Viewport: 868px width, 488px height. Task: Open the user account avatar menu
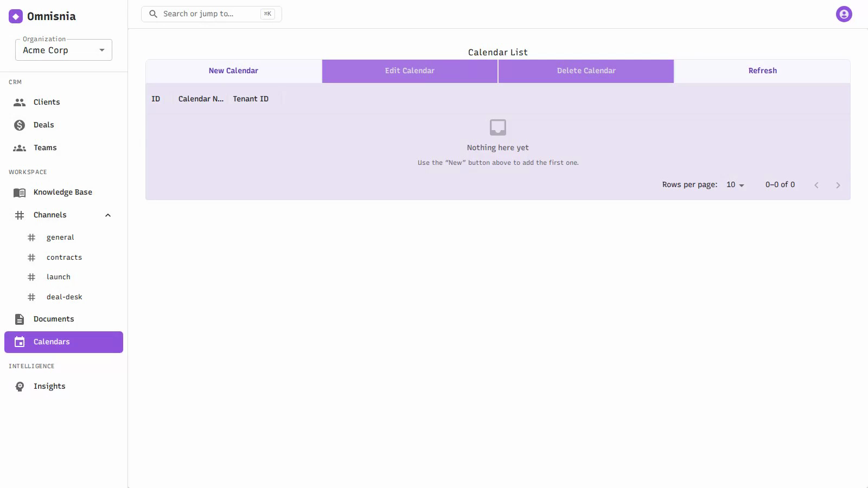coord(844,14)
